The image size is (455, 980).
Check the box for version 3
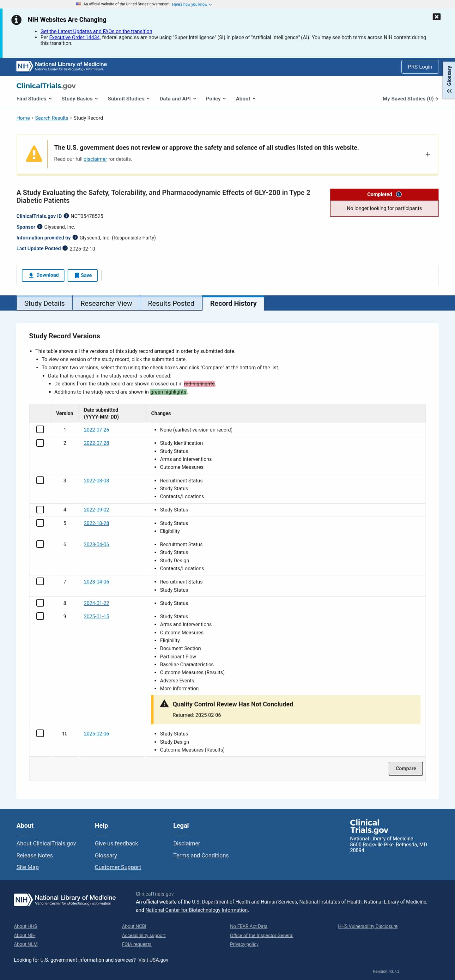pos(40,480)
